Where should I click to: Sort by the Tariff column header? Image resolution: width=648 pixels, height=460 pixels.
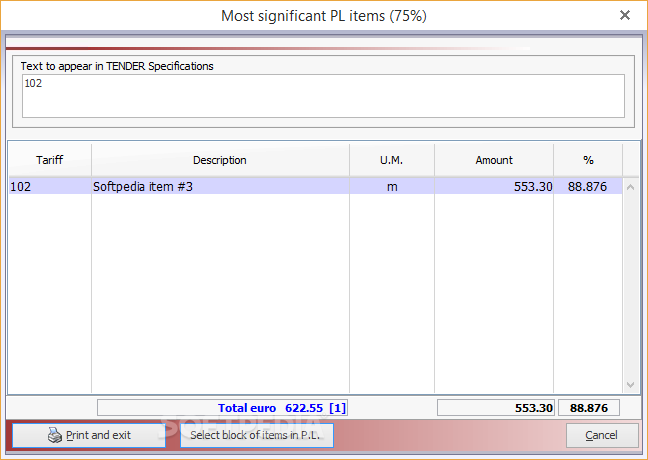coord(50,160)
